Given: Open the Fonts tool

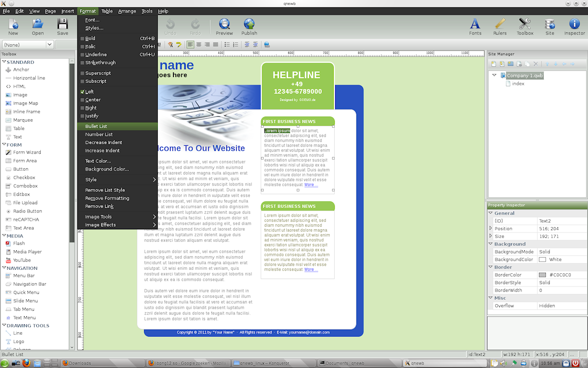Looking at the screenshot, I should click(x=475, y=26).
